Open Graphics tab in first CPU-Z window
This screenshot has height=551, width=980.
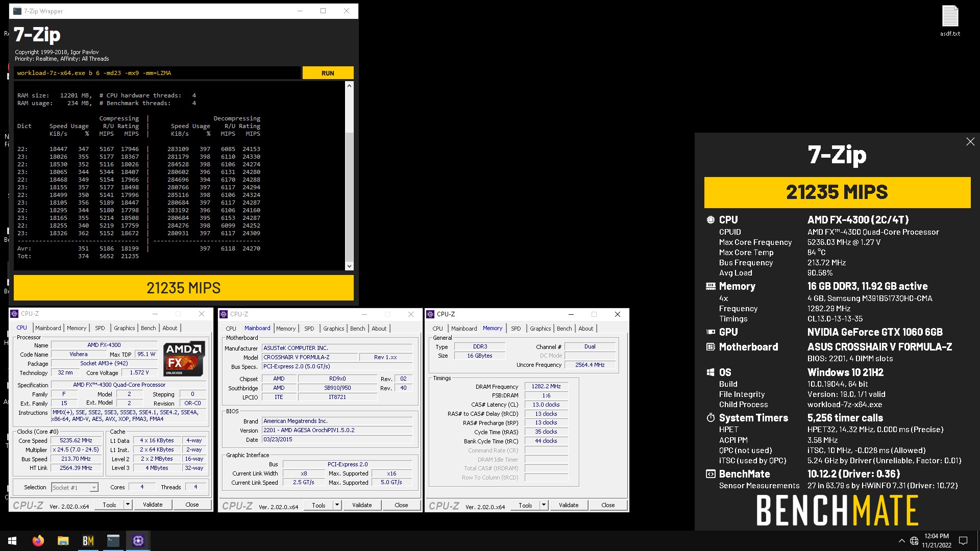coord(125,328)
